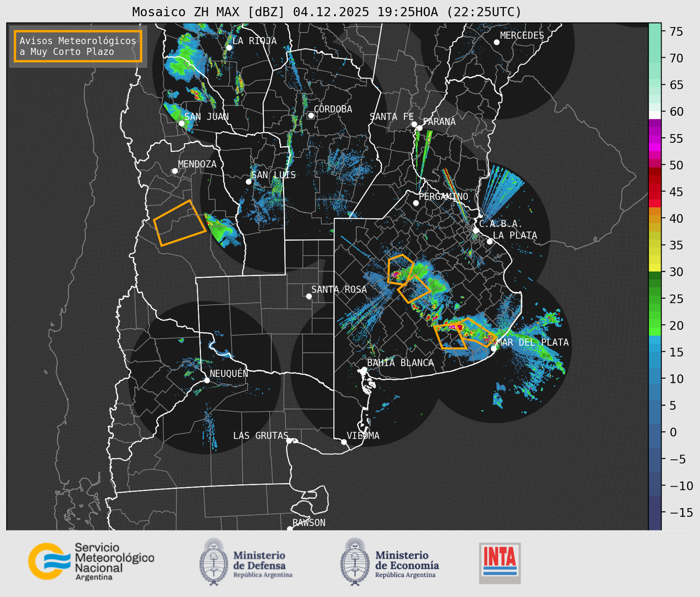Viewport: 700px width, 597px height.
Task: Click the LAS GRUTAS city label
Action: pos(261,436)
